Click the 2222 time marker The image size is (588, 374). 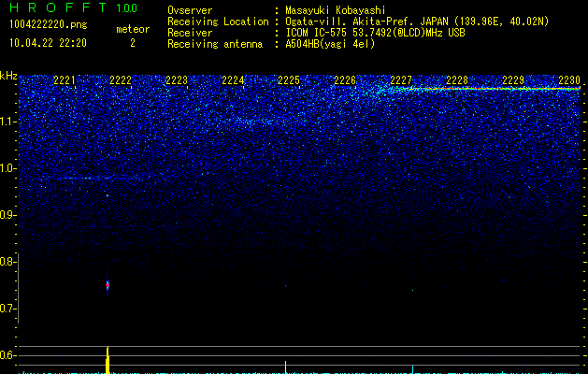point(121,80)
